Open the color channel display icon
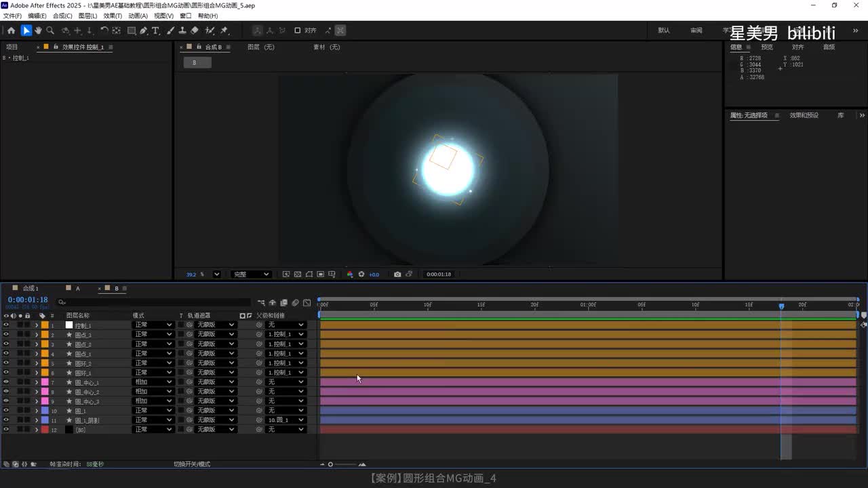This screenshot has height=488, width=868. [350, 274]
